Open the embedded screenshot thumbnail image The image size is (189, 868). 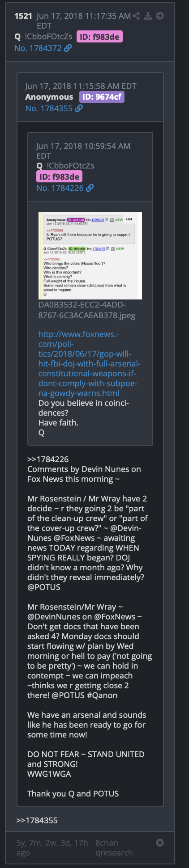(x=90, y=256)
